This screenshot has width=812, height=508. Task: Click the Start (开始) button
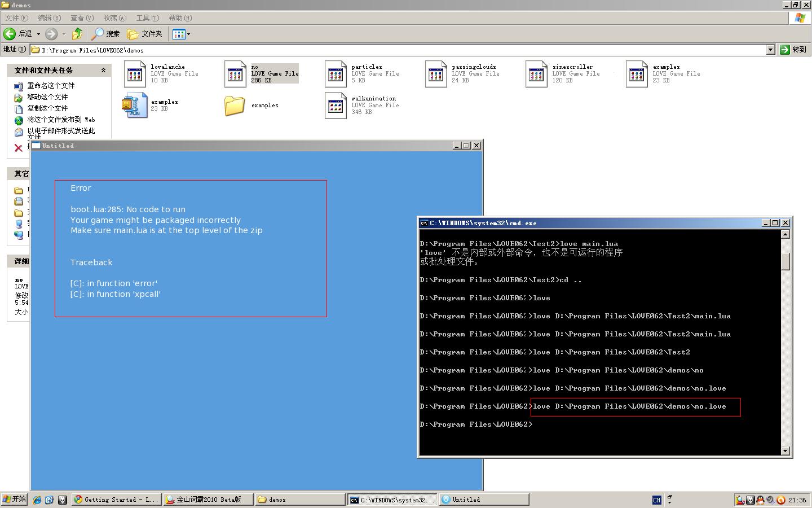click(14, 499)
